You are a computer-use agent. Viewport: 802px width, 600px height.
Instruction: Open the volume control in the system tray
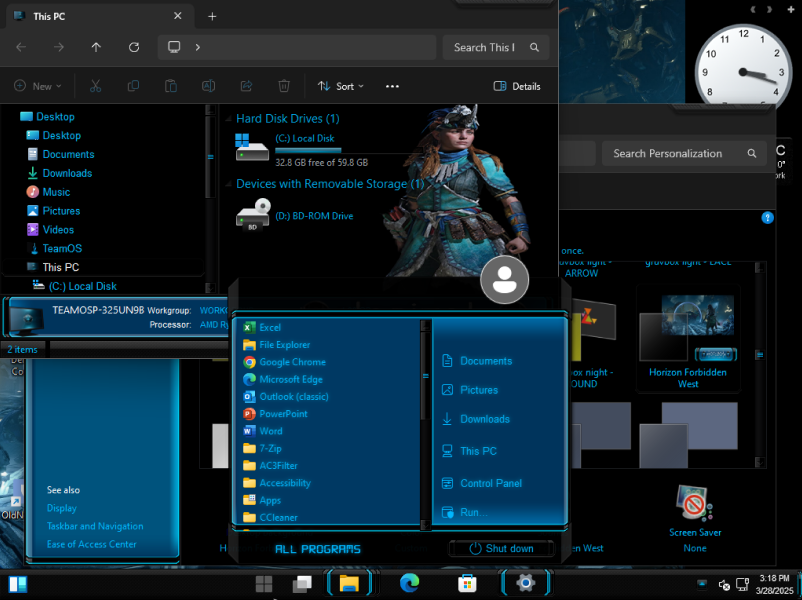(x=724, y=585)
